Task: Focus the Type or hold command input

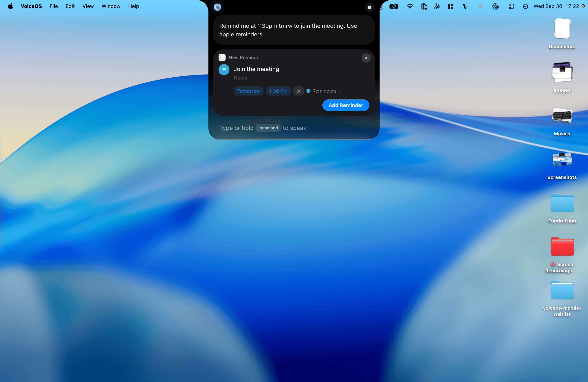Action: [294, 128]
